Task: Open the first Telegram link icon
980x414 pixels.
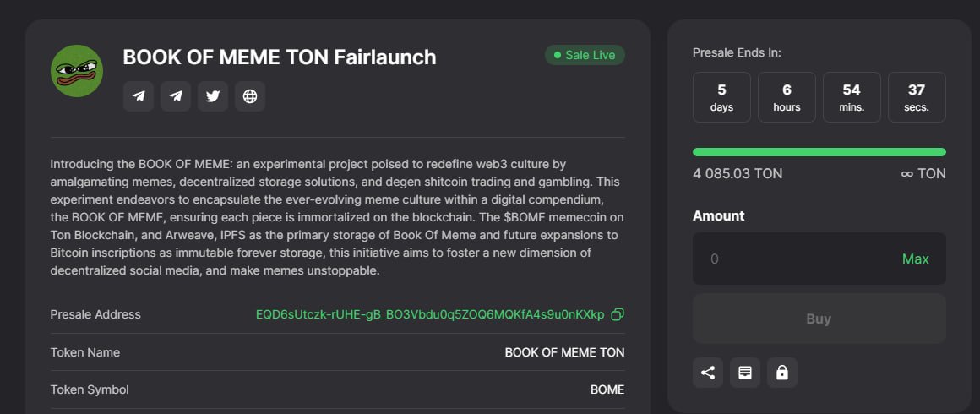Action: 138,96
